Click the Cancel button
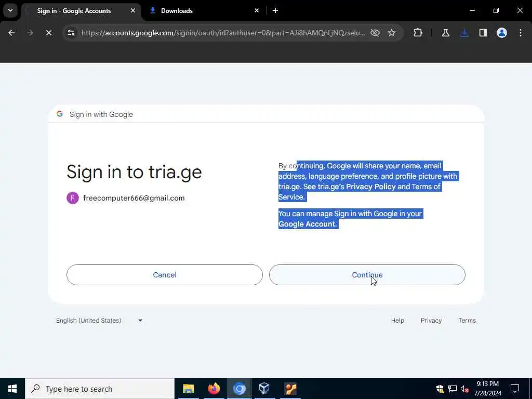This screenshot has width=532, height=399. (x=165, y=275)
